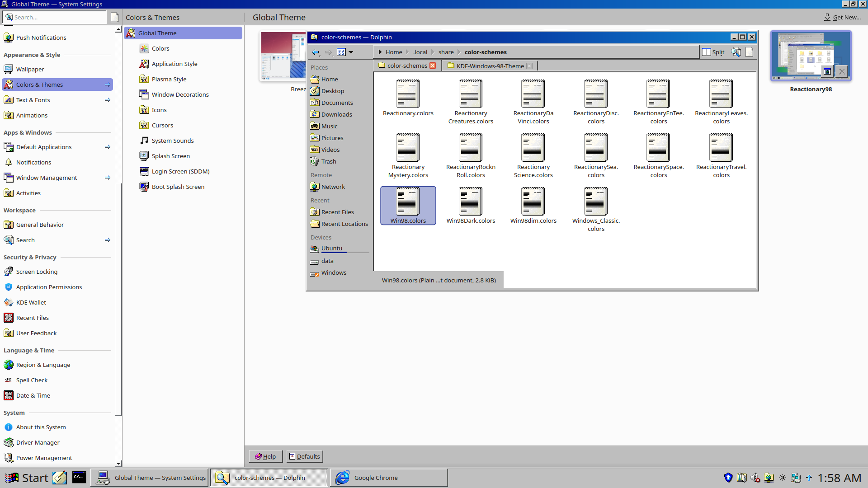
Task: Click the icons view mode button
Action: coord(341,52)
